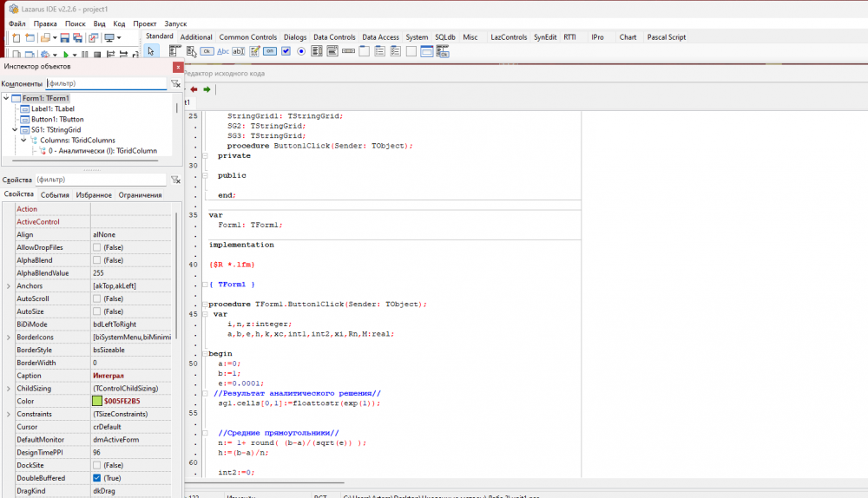Screen dimensions: 868x498
Task: Click the red back arrow in the source editor
Action: coord(194,89)
